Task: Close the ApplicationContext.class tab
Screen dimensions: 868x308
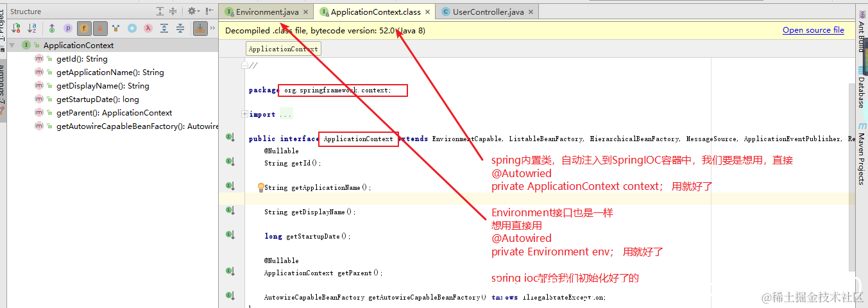Action: point(427,12)
